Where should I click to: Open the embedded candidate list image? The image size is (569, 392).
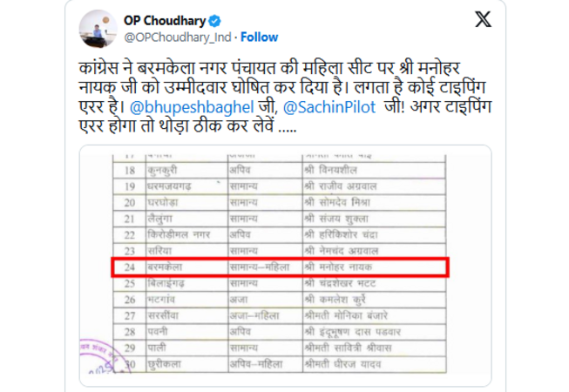coord(285,266)
